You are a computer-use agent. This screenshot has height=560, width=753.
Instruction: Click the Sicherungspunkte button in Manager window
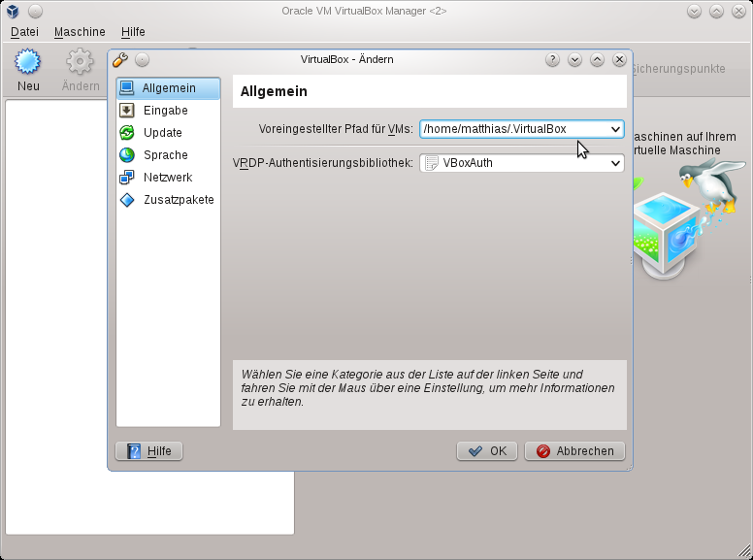click(678, 69)
